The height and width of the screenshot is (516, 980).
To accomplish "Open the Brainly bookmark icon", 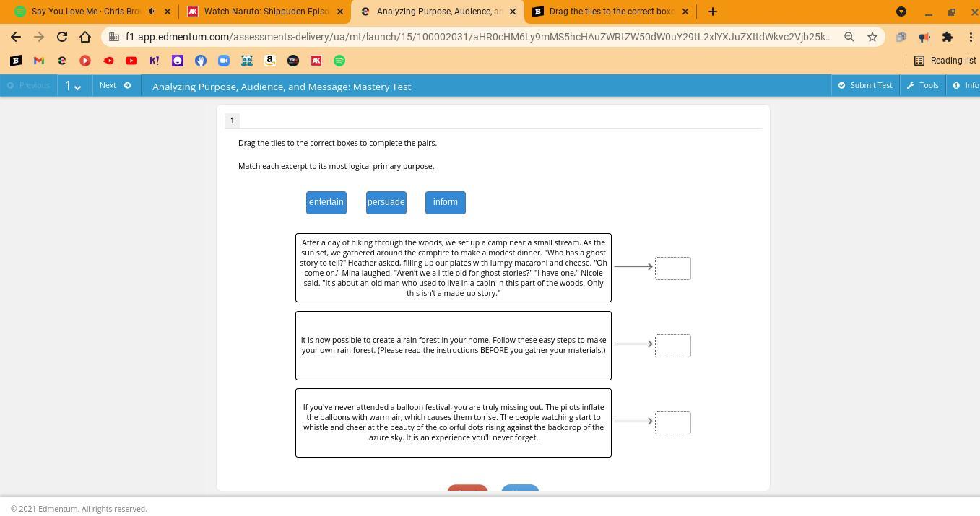I will (16, 61).
